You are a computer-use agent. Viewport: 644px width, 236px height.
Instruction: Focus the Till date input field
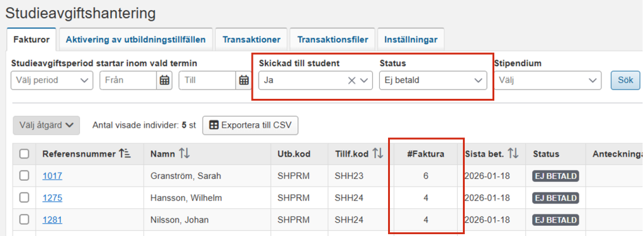[208, 80]
